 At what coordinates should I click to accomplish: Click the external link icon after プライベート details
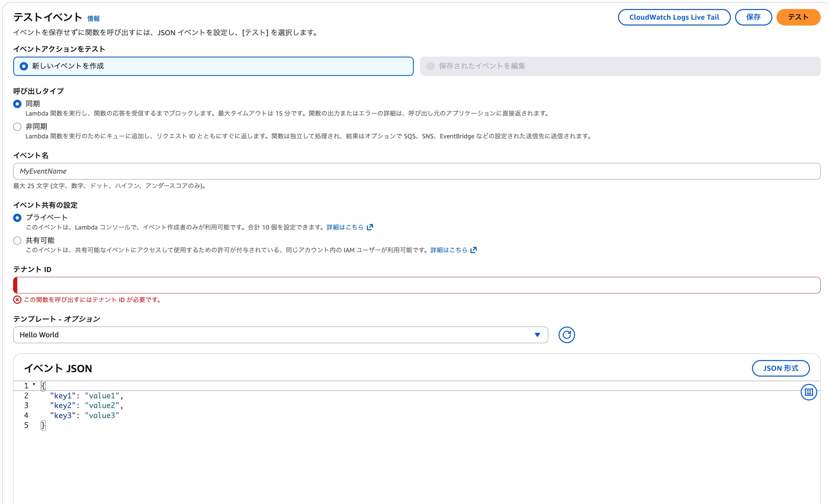click(370, 227)
